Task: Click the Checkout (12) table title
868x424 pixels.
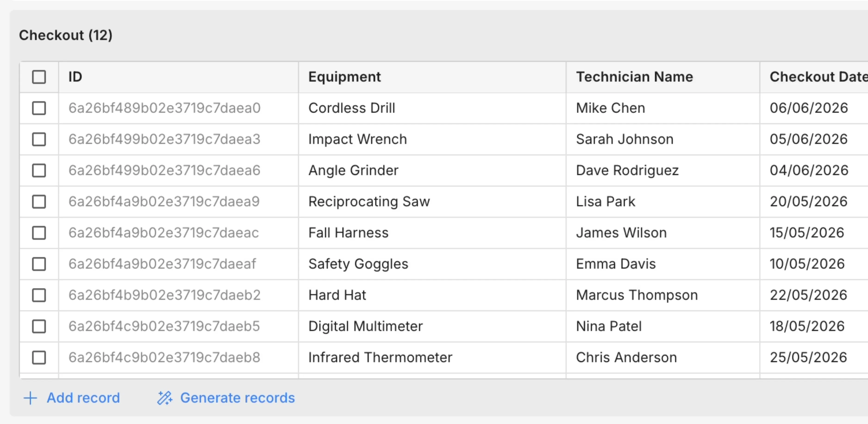Action: pyautogui.click(x=66, y=35)
